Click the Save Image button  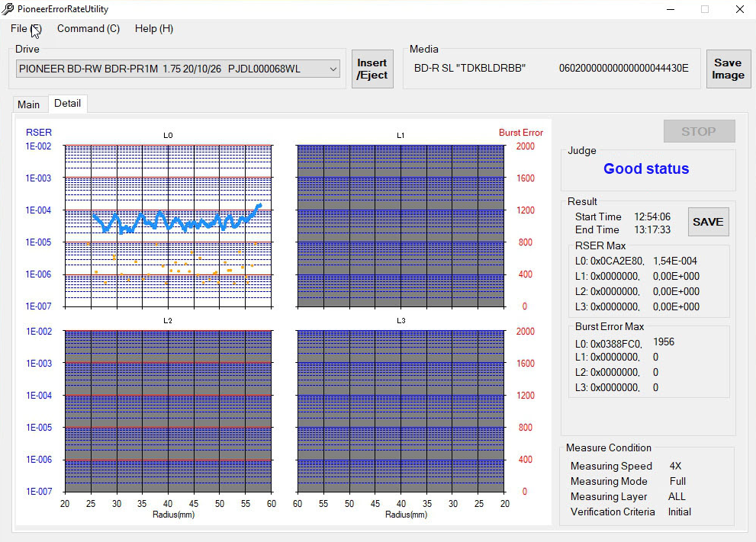click(728, 69)
